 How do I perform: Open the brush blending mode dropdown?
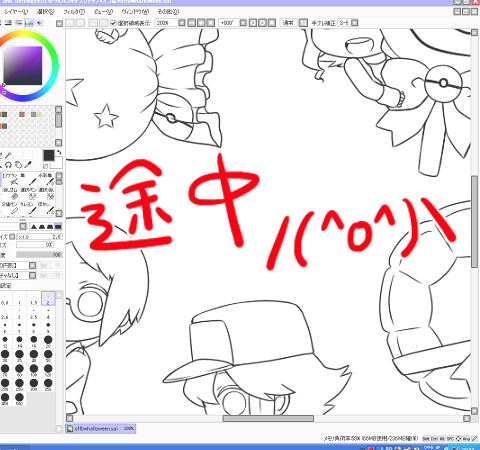click(23, 227)
